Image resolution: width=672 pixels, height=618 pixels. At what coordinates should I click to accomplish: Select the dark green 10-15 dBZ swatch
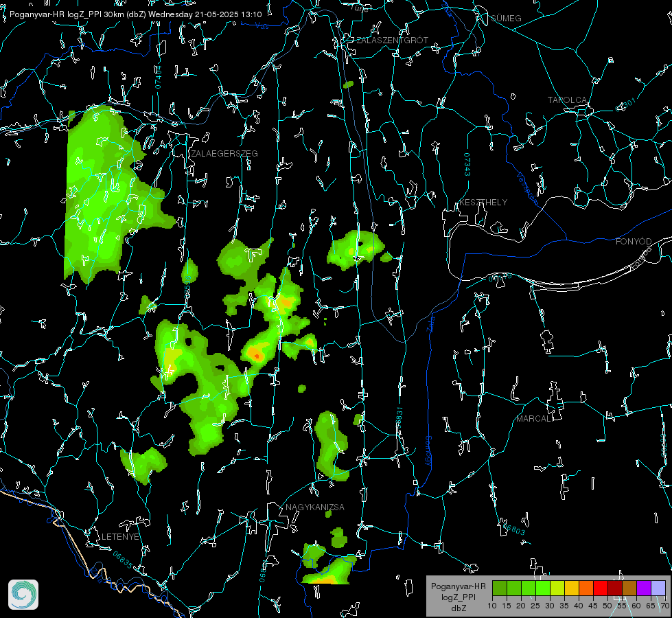coord(500,588)
